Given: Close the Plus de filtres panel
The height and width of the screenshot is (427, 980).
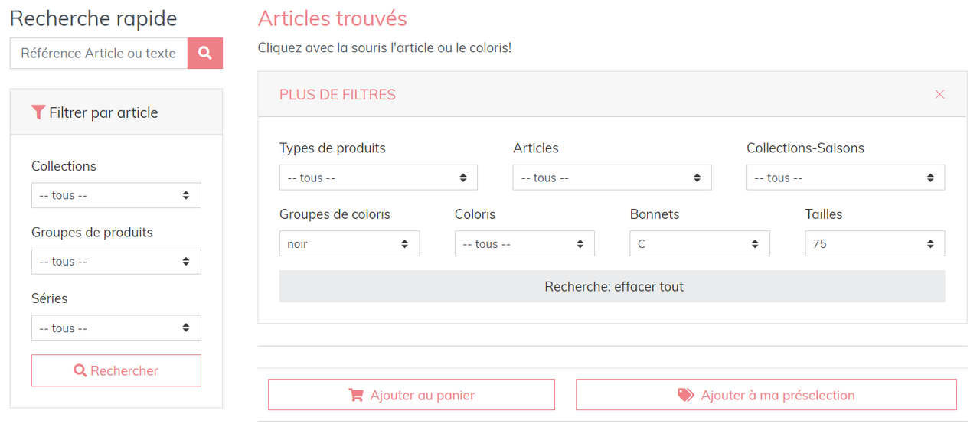Looking at the screenshot, I should pyautogui.click(x=939, y=94).
